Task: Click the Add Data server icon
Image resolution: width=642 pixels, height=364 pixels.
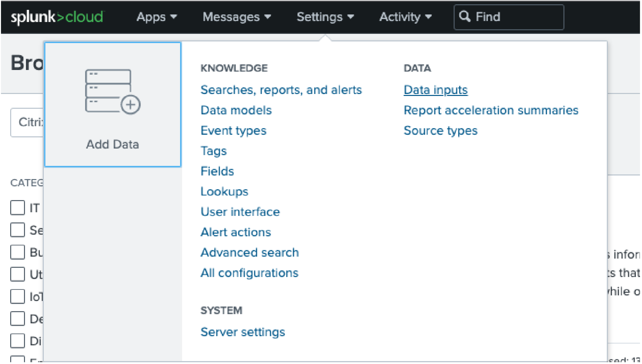Action: point(112,92)
